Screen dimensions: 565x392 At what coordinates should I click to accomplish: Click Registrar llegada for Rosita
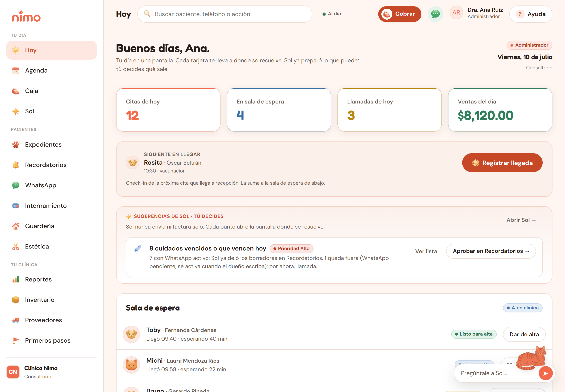point(502,163)
